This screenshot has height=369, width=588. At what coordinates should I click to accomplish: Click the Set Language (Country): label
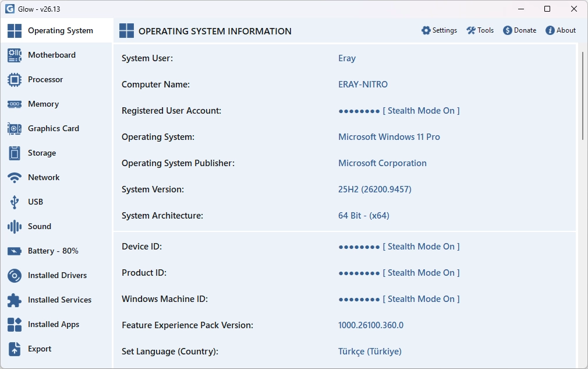[170, 352]
